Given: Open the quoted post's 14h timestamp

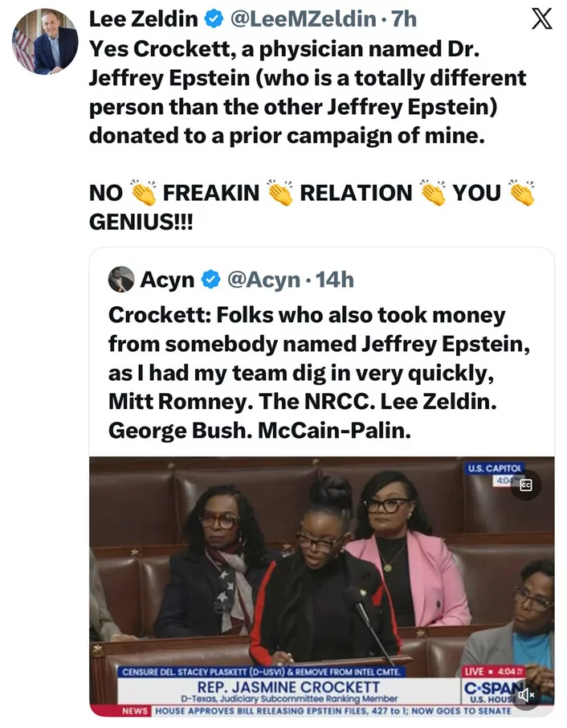Looking at the screenshot, I should pyautogui.click(x=335, y=280).
